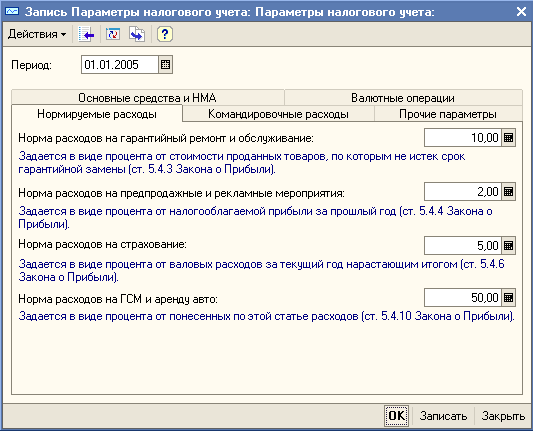Click the OK button
Image resolution: width=533 pixels, height=431 pixels.
point(396,415)
